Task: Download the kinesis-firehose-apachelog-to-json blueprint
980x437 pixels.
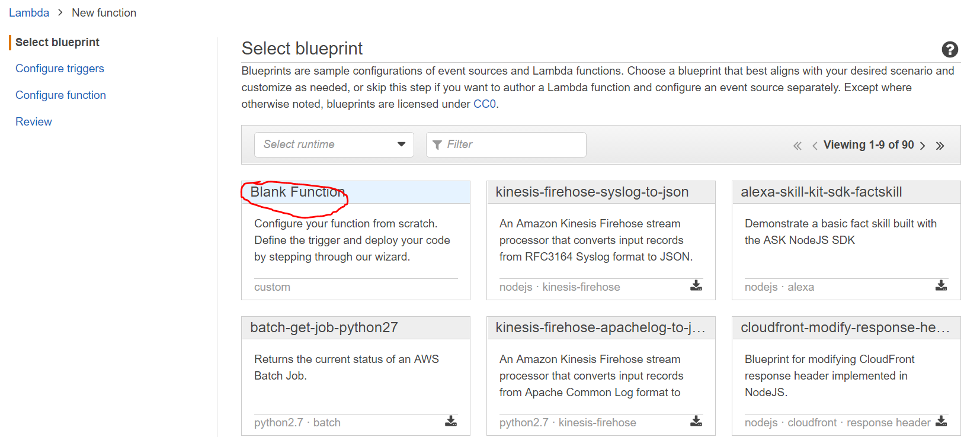Action: (x=696, y=421)
